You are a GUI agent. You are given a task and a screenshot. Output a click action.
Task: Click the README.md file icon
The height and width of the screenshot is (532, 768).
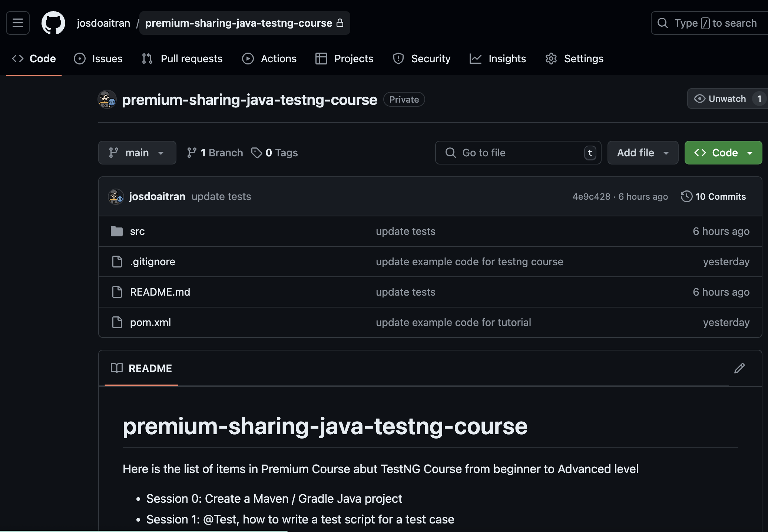[x=117, y=292]
